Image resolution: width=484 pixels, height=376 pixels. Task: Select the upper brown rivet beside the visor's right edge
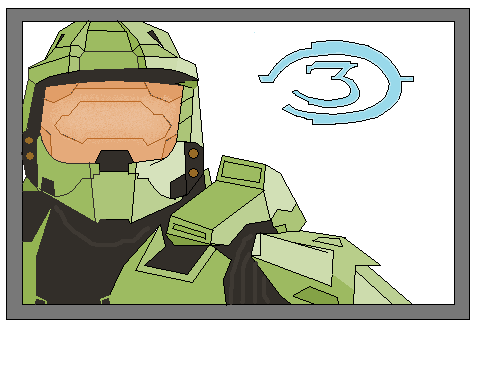click(193, 153)
